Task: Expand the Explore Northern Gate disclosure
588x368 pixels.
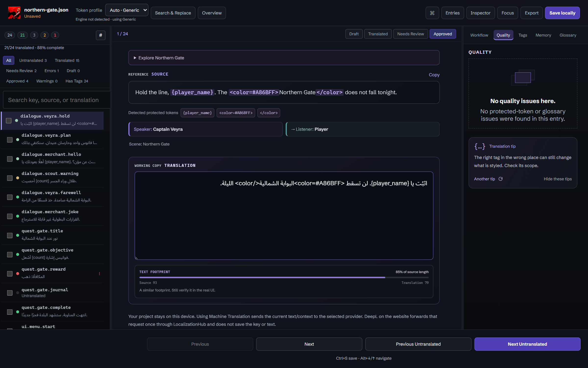Action: click(284, 58)
